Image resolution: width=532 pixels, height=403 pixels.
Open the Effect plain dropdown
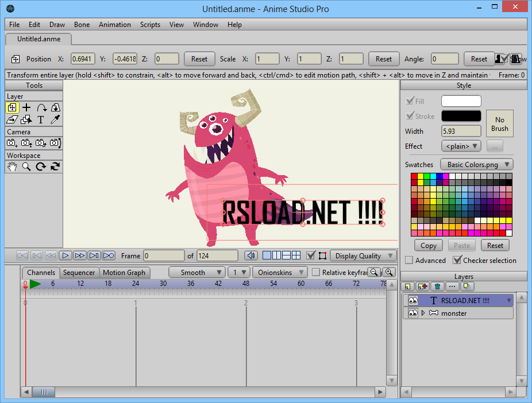[461, 146]
